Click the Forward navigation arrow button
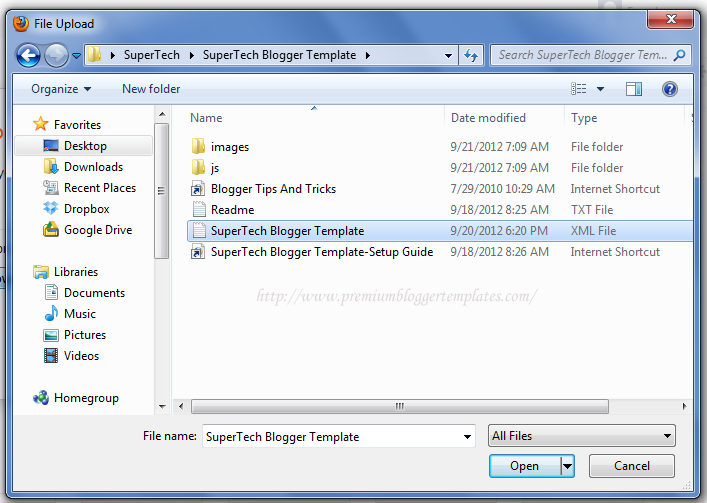Image resolution: width=707 pixels, height=503 pixels. point(56,55)
